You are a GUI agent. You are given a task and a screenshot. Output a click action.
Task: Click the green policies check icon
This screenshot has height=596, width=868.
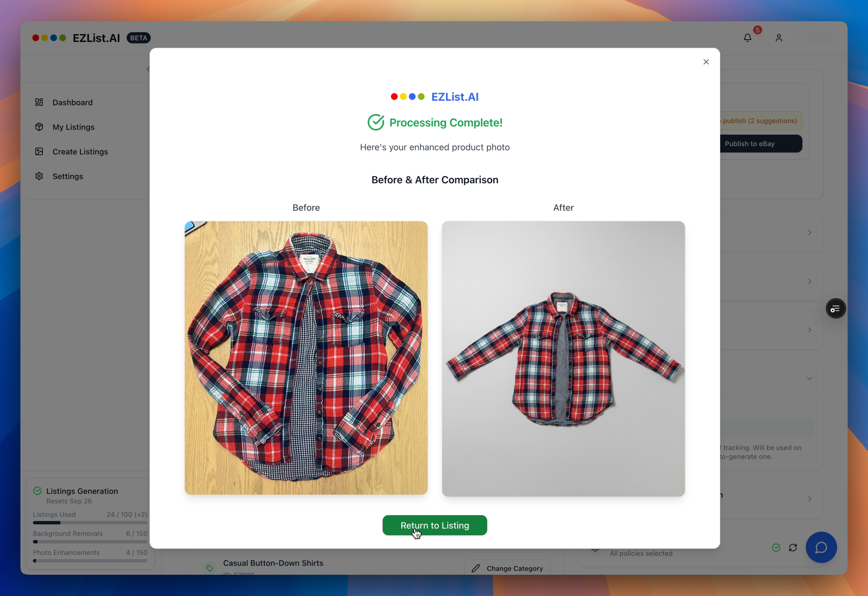(x=776, y=548)
